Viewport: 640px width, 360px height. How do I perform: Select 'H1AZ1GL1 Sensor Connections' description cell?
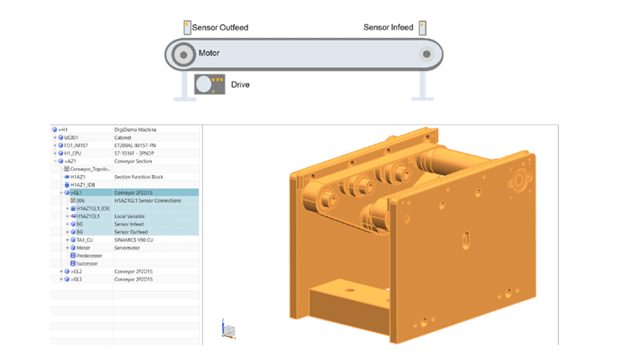click(x=147, y=200)
